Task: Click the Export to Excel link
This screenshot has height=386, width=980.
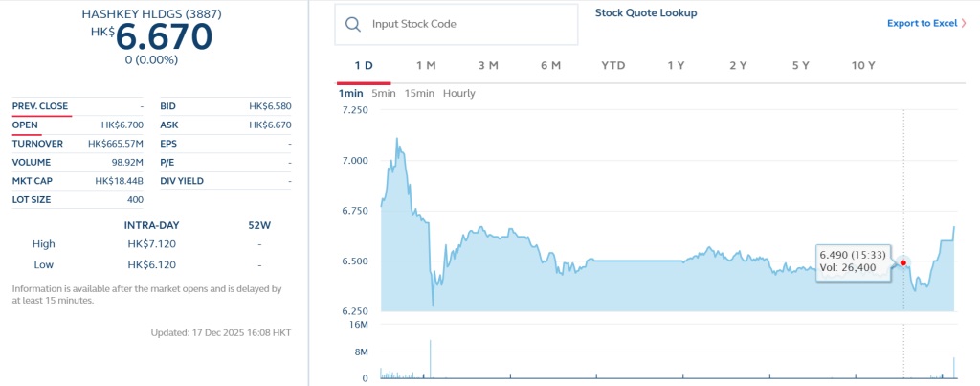Action: (x=922, y=23)
